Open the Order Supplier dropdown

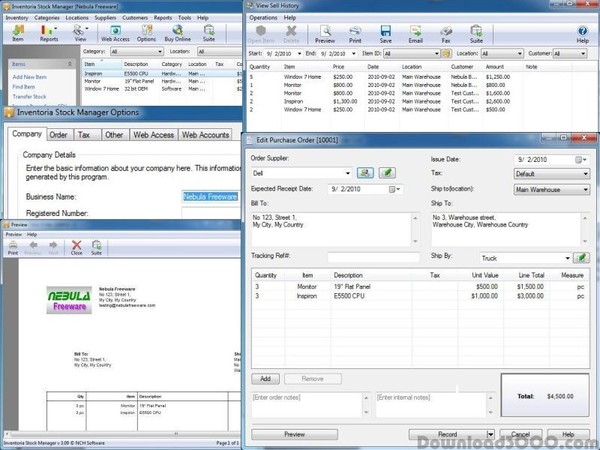(347, 173)
